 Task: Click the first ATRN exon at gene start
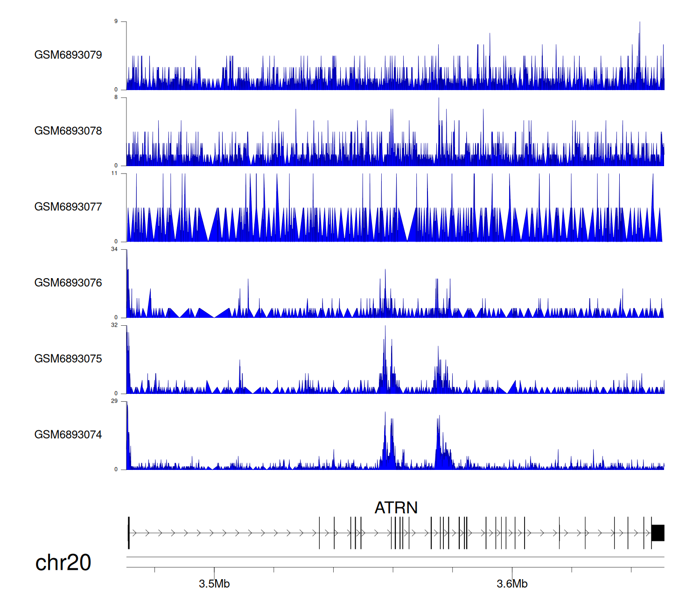pos(129,533)
